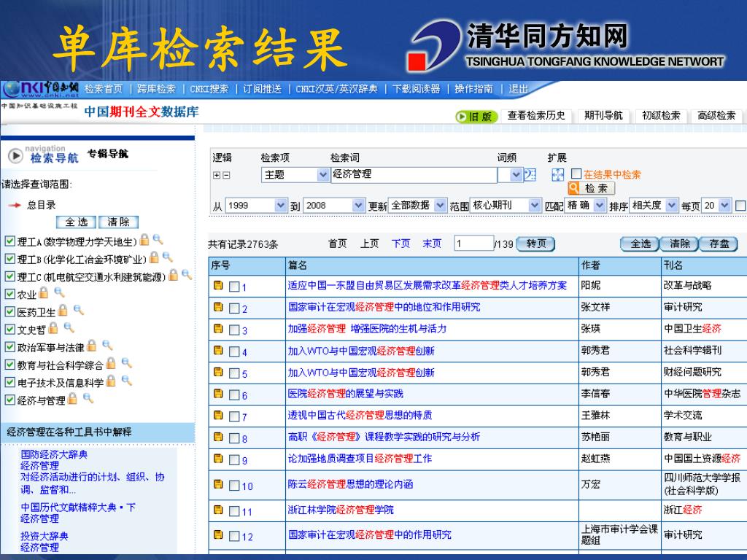747x560 pixels.
Task: Tick the checkbox for result 5
Action: tap(234, 373)
